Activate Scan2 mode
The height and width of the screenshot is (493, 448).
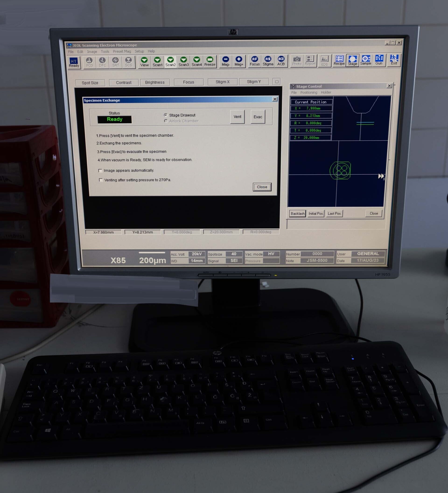pyautogui.click(x=171, y=62)
